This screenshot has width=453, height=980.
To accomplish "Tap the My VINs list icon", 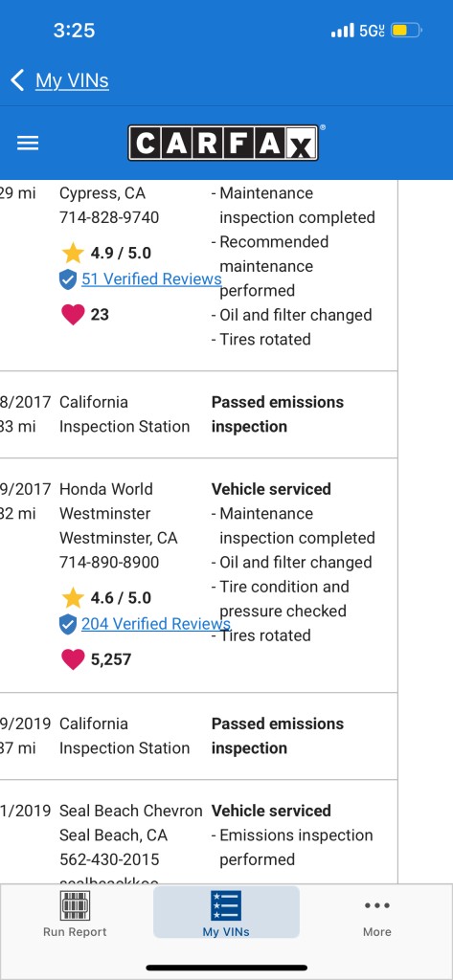I will click(226, 905).
